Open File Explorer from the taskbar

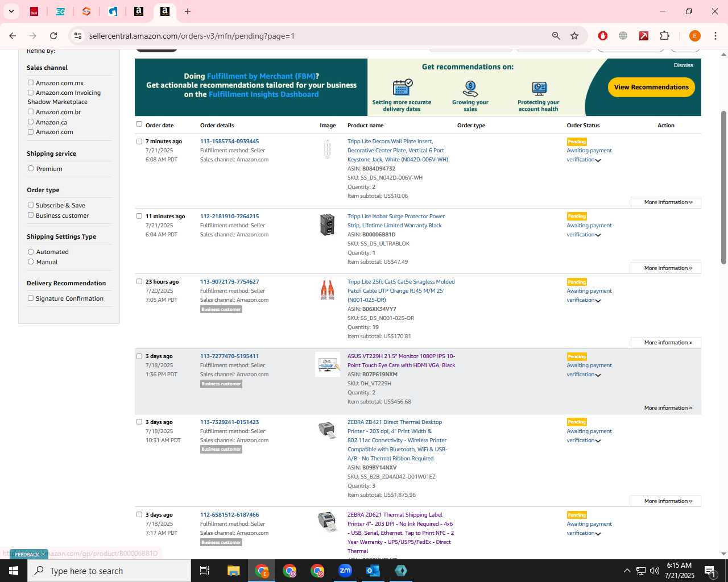234,571
